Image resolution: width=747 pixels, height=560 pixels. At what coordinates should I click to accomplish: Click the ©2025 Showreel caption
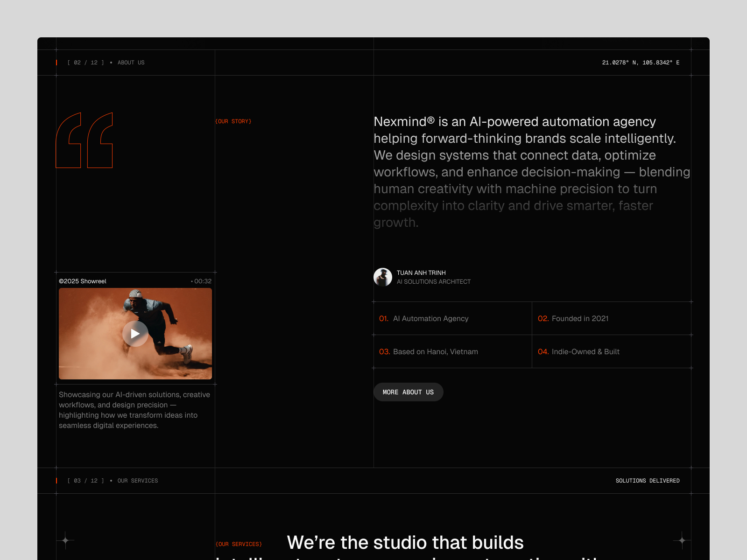(83, 281)
